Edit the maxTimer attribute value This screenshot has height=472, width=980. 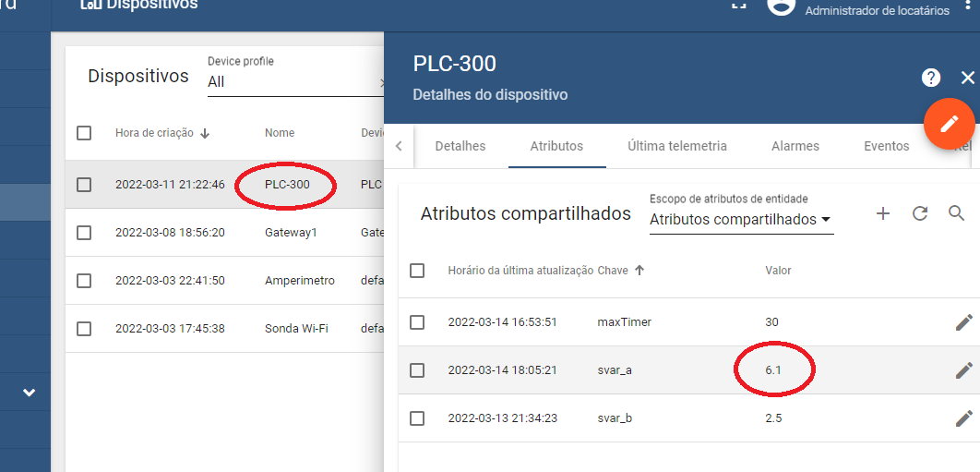(x=963, y=322)
